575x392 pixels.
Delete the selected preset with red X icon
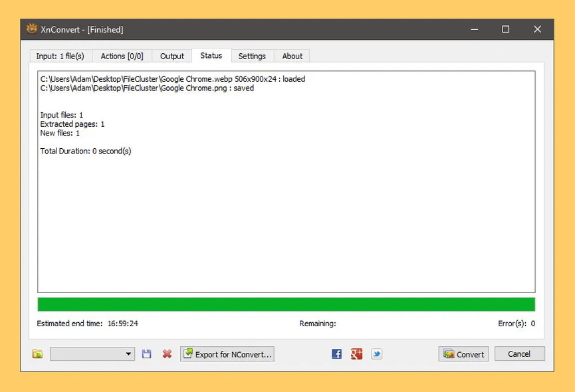tap(166, 353)
